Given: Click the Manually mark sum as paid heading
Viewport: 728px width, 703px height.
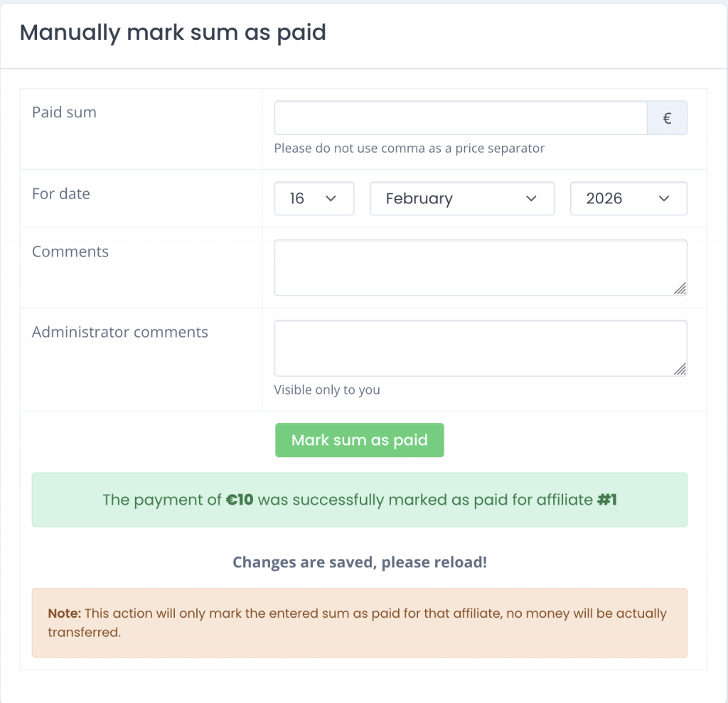Looking at the screenshot, I should coord(174,32).
